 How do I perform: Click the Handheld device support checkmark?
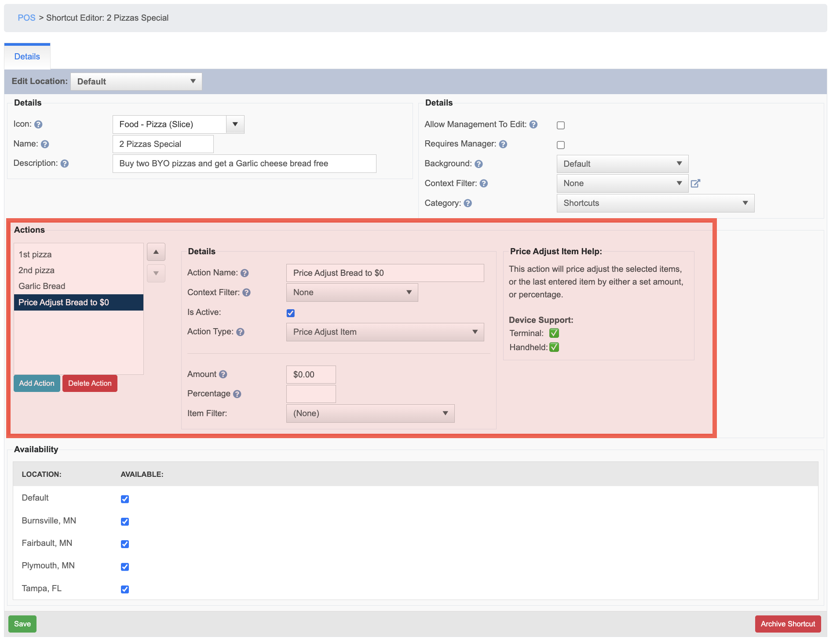point(554,347)
